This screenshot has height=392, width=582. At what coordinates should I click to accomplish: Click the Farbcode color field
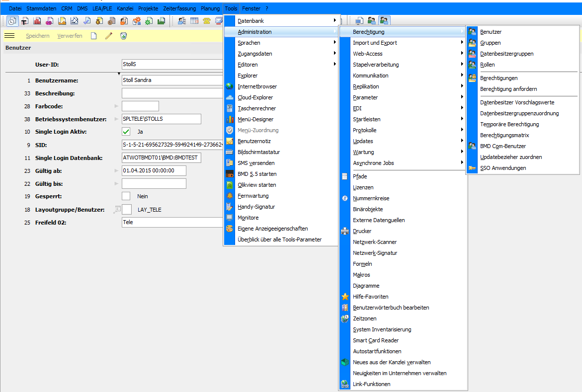[x=140, y=106]
